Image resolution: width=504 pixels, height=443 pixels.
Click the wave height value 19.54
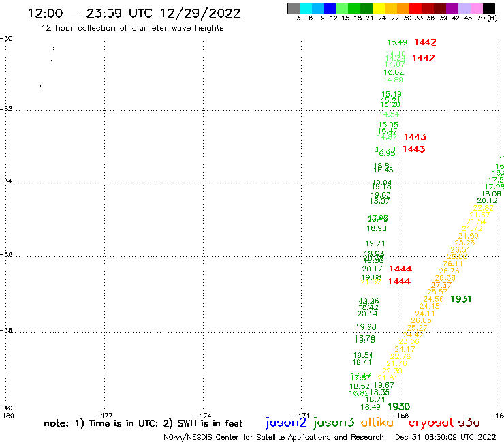pos(363,356)
